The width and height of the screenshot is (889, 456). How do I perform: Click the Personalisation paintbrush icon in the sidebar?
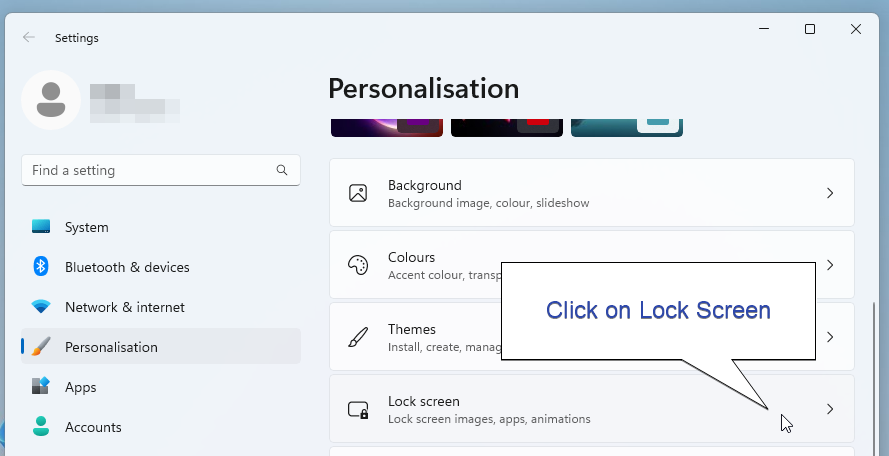tap(41, 347)
